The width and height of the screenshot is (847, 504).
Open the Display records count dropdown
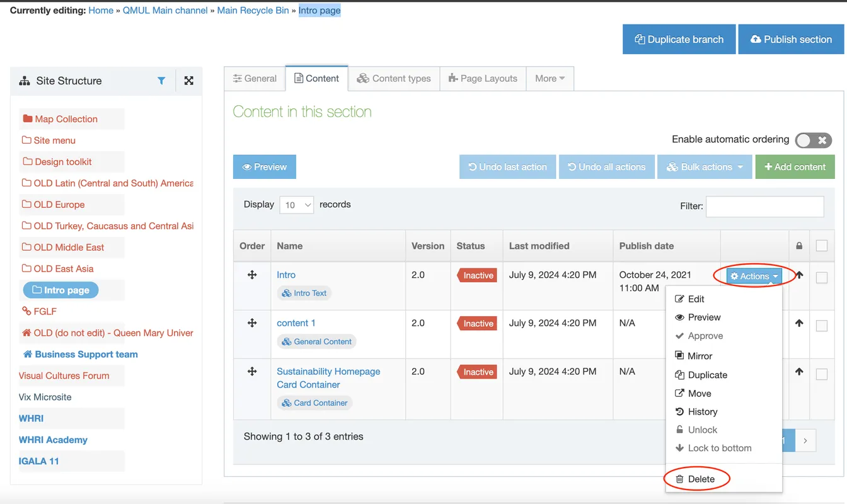pyautogui.click(x=296, y=205)
